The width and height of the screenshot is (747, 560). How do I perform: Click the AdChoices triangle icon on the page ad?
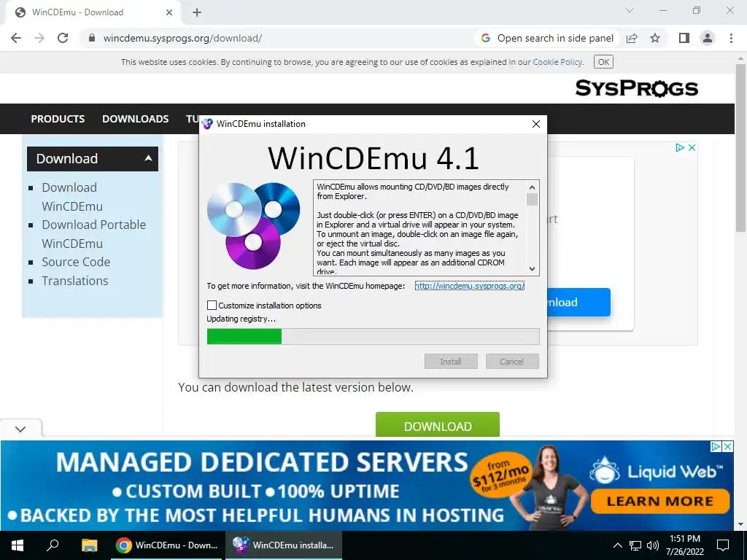pos(680,147)
